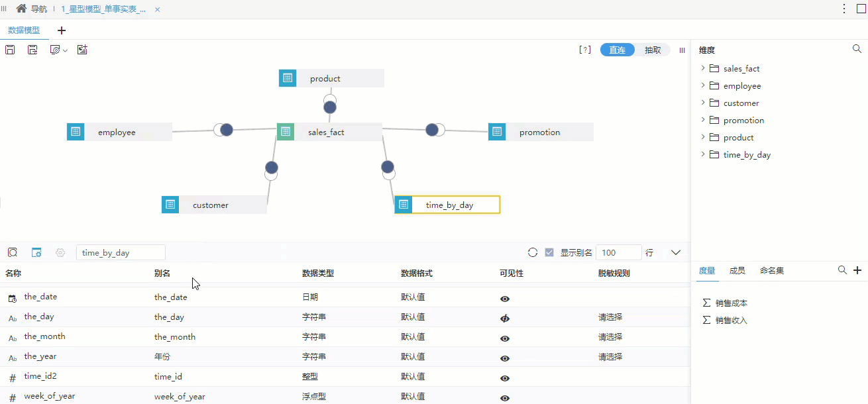The image size is (868, 404).
Task: Click the left sidebar handle icon
Action: click(4, 9)
